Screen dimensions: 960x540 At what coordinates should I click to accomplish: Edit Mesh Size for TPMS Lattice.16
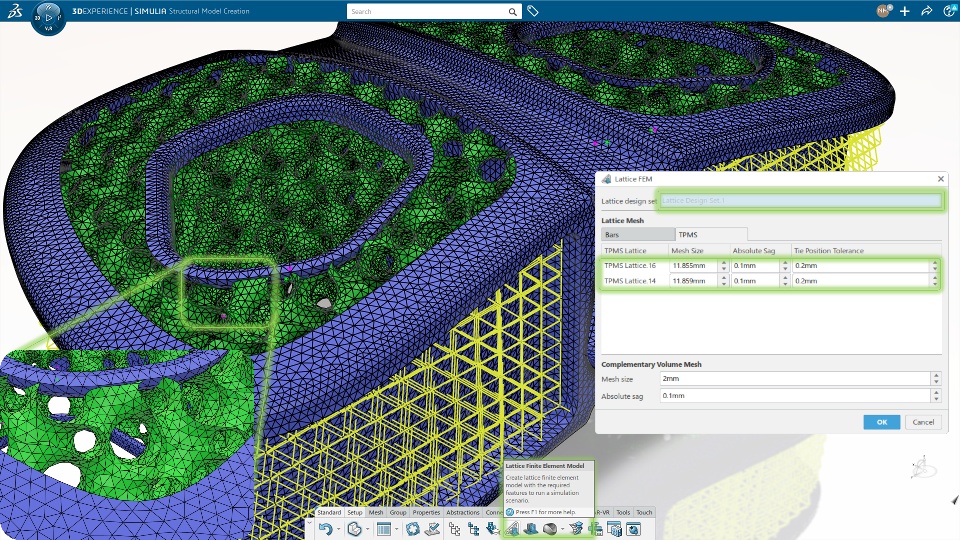click(694, 266)
